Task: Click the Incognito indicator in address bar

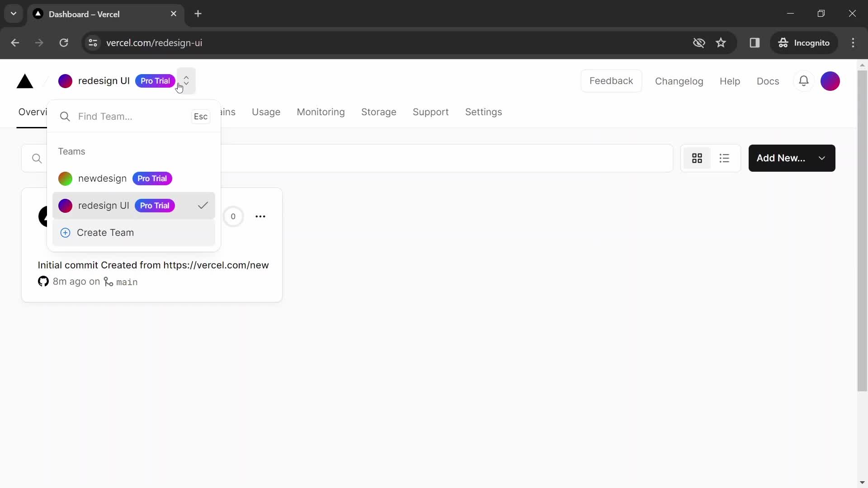Action: pyautogui.click(x=805, y=42)
